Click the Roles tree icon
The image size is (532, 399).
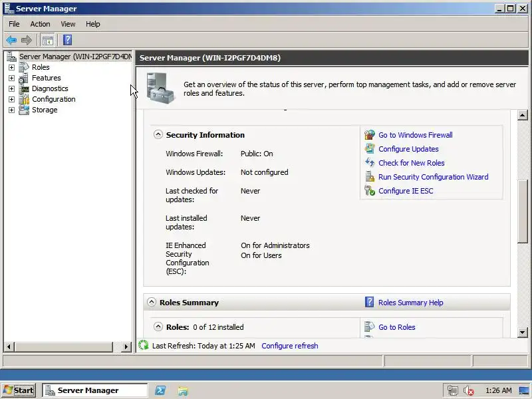[24, 67]
